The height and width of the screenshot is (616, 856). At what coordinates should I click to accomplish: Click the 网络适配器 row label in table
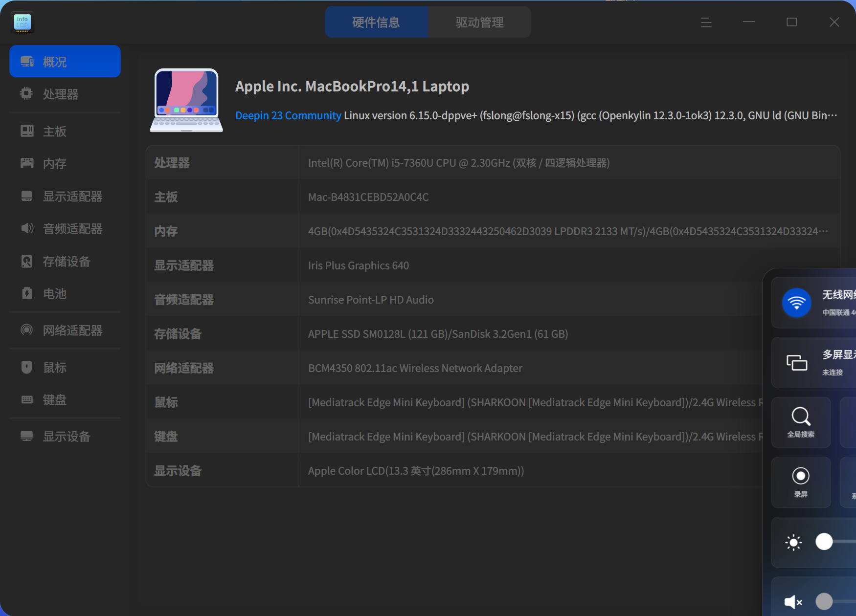click(184, 368)
